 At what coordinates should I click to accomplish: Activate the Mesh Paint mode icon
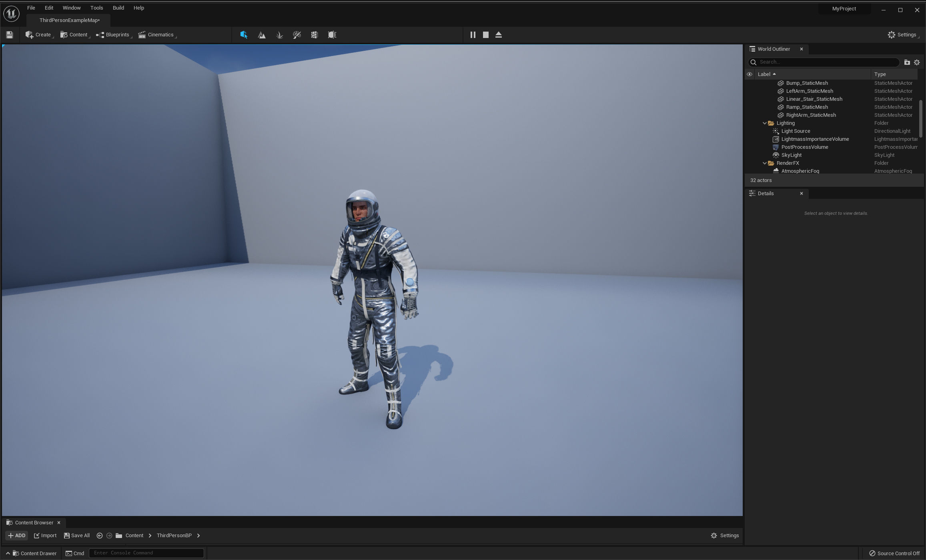[x=297, y=35]
